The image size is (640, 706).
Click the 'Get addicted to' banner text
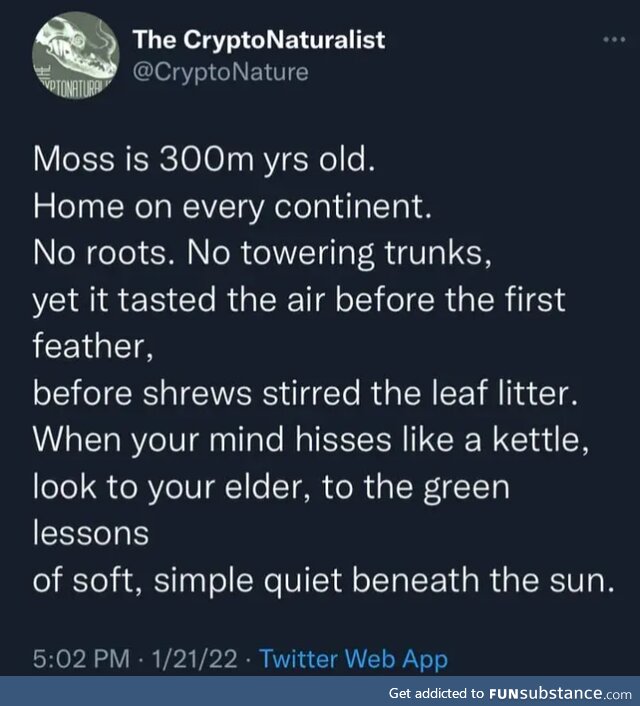tap(436, 693)
